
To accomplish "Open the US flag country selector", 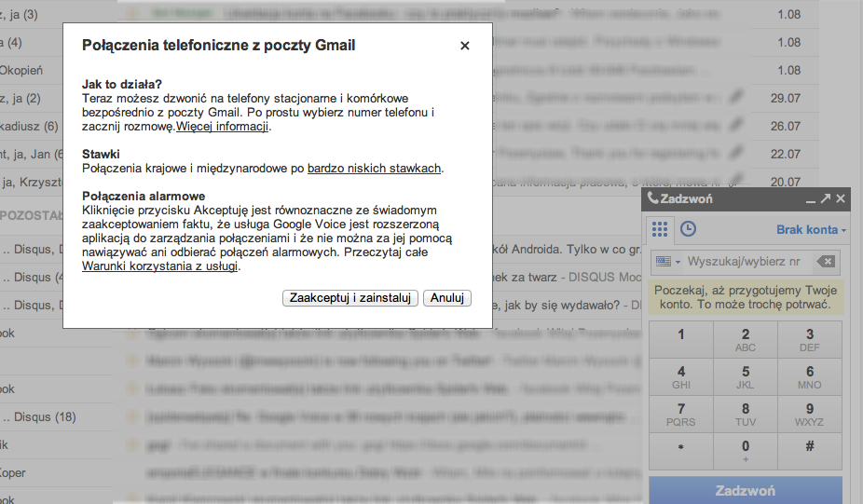I will 668,262.
